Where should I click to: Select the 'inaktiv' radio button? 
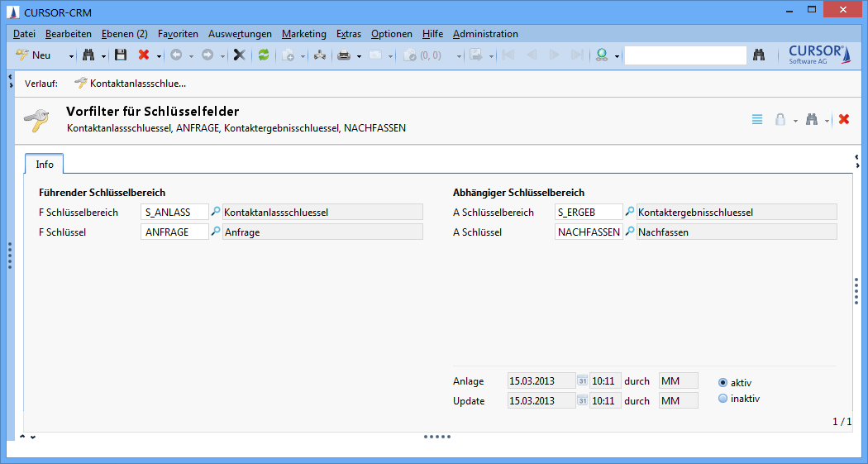[723, 398]
